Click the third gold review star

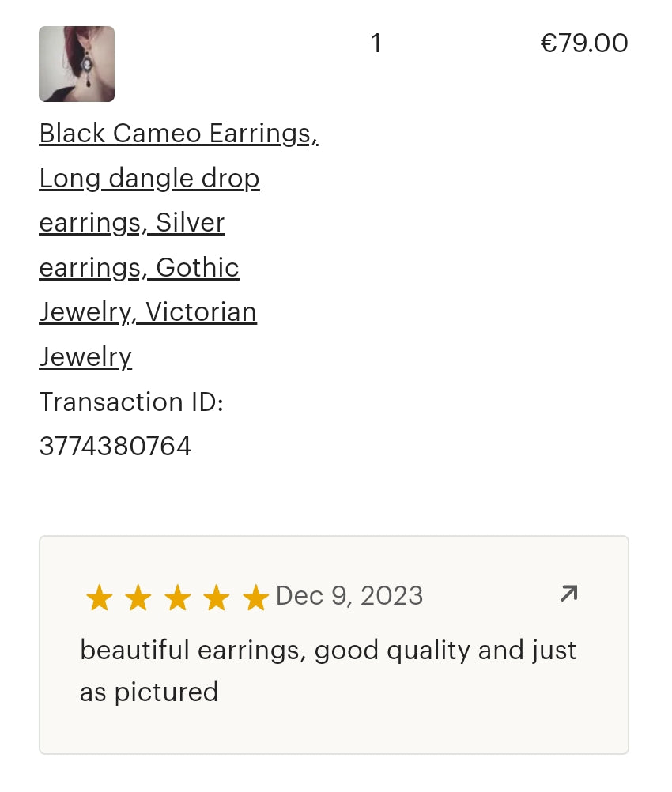(177, 598)
